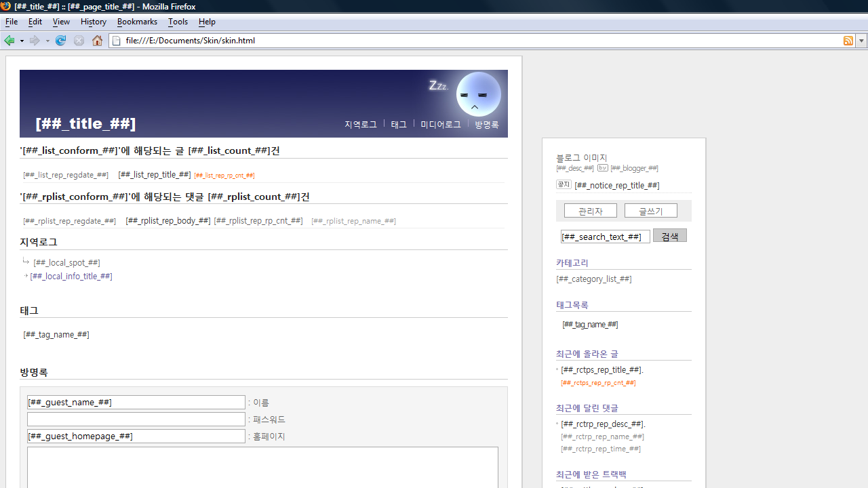The width and height of the screenshot is (868, 488).
Task: Open the Back history dropdown arrow
Action: point(22,41)
